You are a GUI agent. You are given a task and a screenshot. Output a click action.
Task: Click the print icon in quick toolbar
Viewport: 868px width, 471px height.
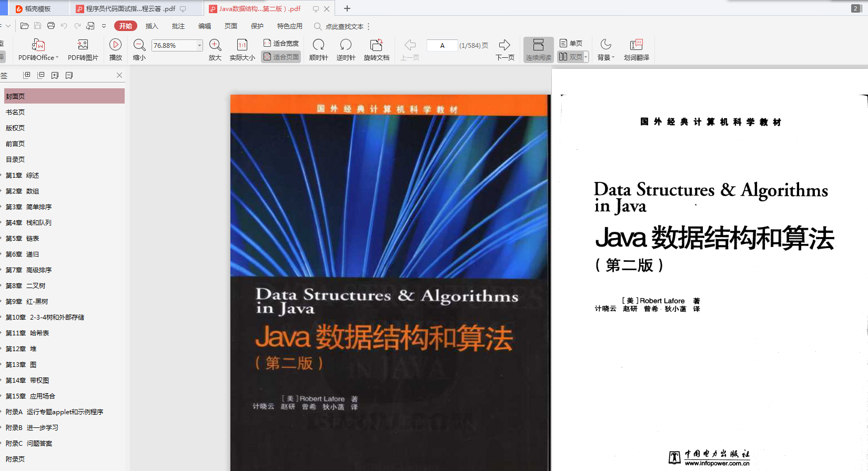click(51, 26)
